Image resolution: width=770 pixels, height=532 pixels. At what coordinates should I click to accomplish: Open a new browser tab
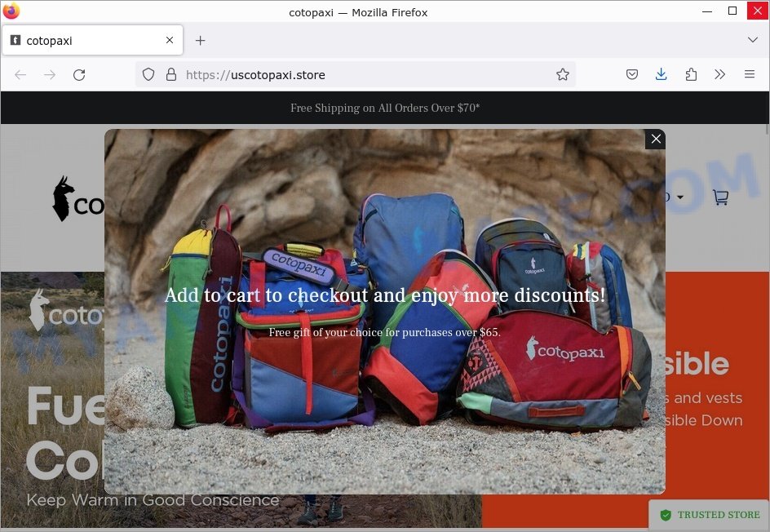point(201,40)
